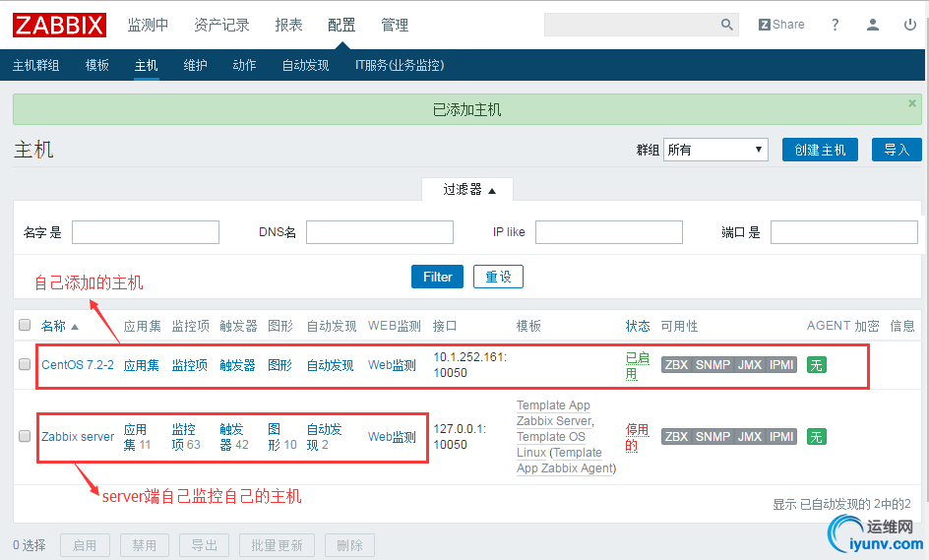Open Web监测 for CentOS 7.2-2
Screen dimensions: 929x560
tap(392, 365)
